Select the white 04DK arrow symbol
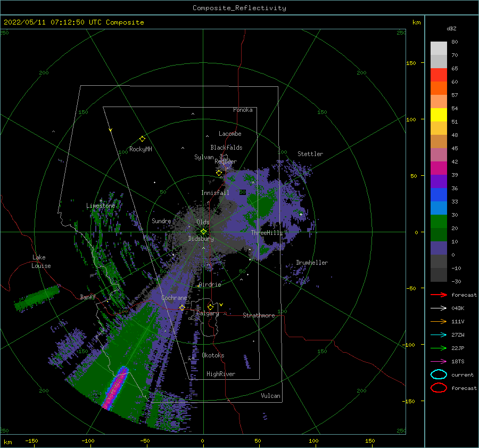This screenshot has height=448, width=479. tap(439, 308)
